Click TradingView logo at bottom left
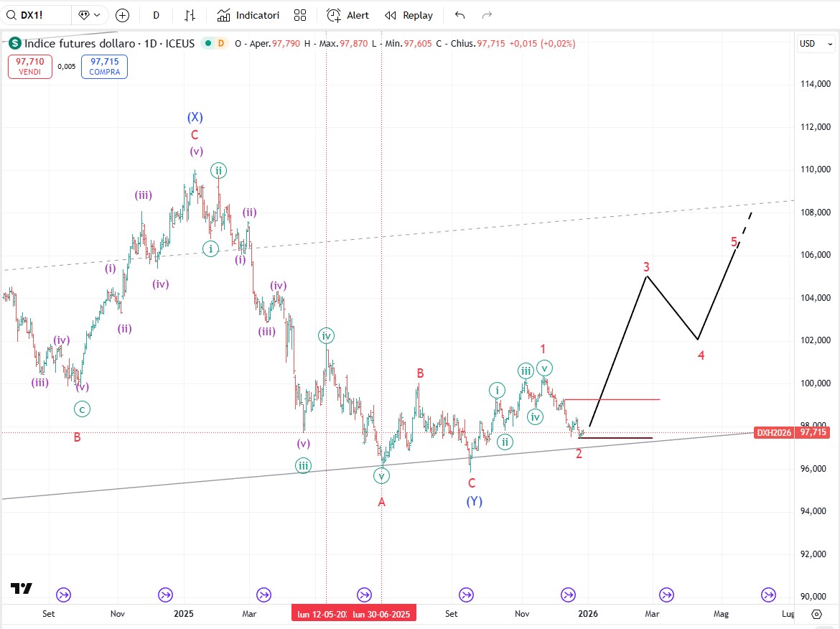This screenshot has height=629, width=840. [x=22, y=588]
